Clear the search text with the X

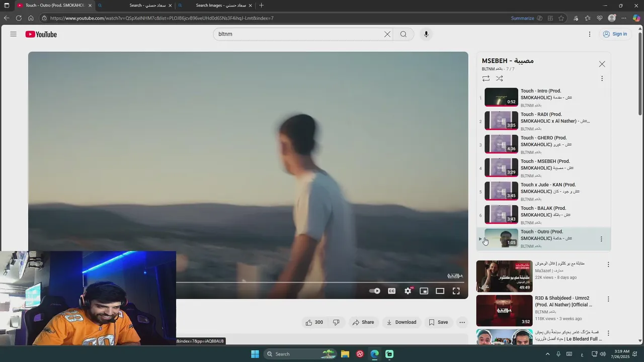(x=387, y=34)
